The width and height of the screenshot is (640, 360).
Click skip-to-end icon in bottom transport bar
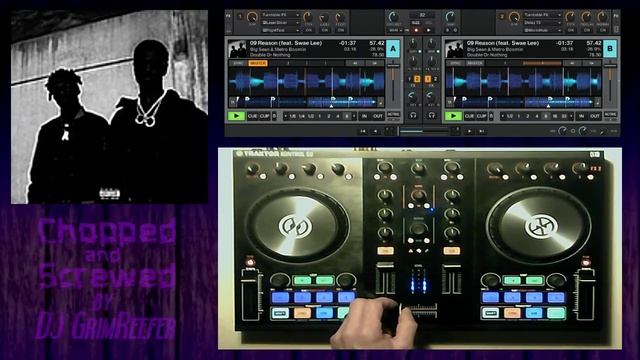tap(481, 131)
